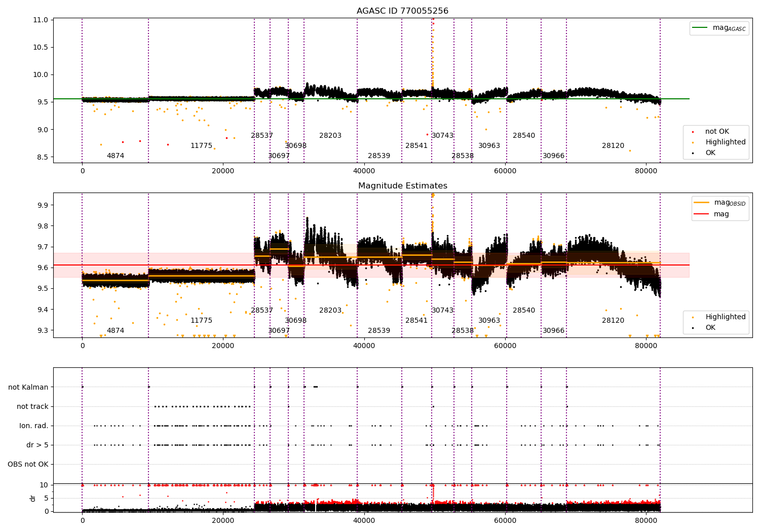The width and height of the screenshot is (760, 532).
Task: Click 'Highlighted' in the top plot legend
Action: (725, 142)
